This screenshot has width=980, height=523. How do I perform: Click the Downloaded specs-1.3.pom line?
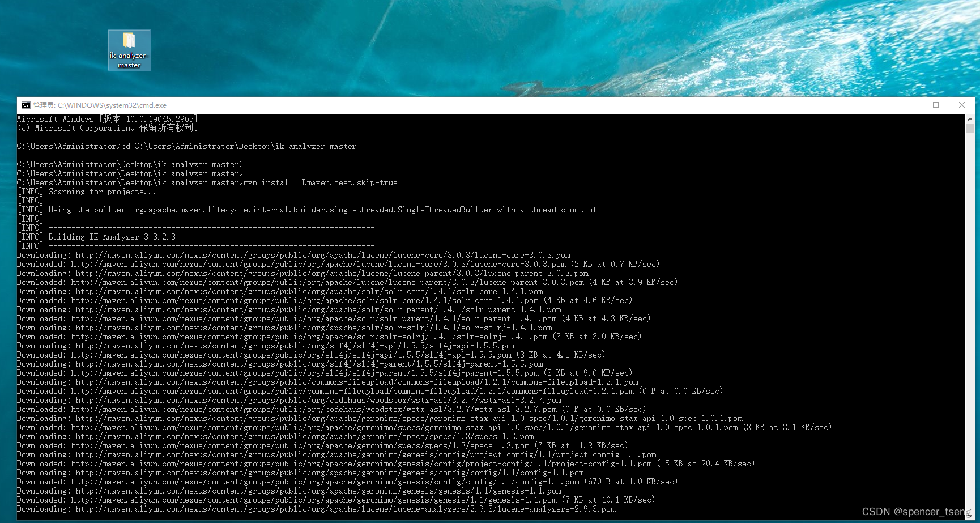322,445
